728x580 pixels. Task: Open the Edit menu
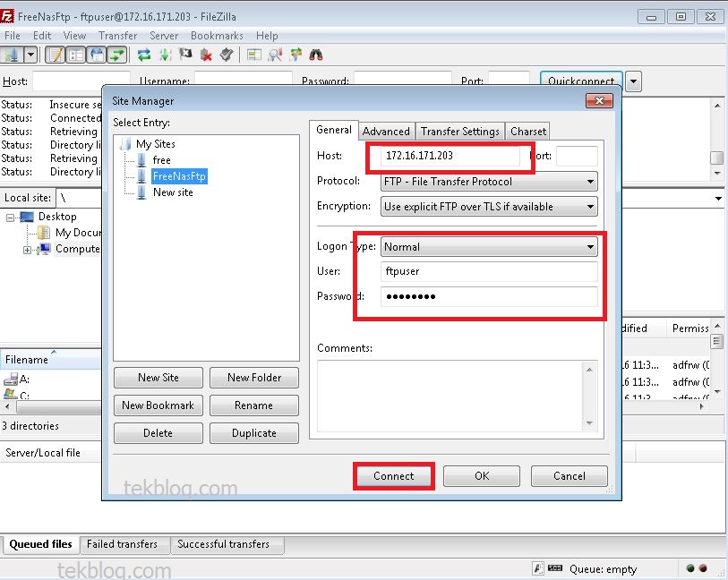(x=42, y=36)
